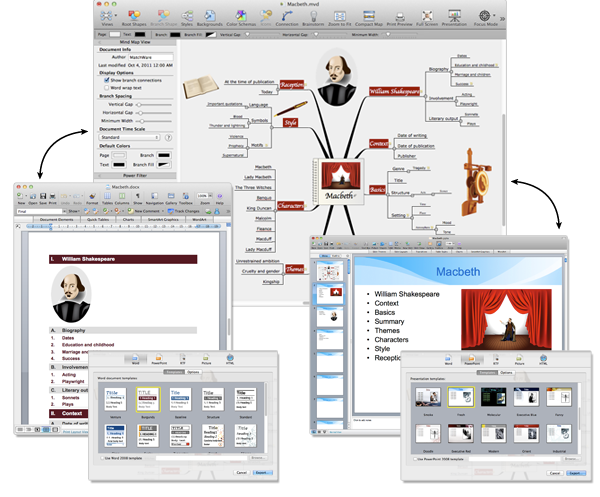Enable the Word wrap text checkbox
The width and height of the screenshot is (600, 497).
pos(107,88)
